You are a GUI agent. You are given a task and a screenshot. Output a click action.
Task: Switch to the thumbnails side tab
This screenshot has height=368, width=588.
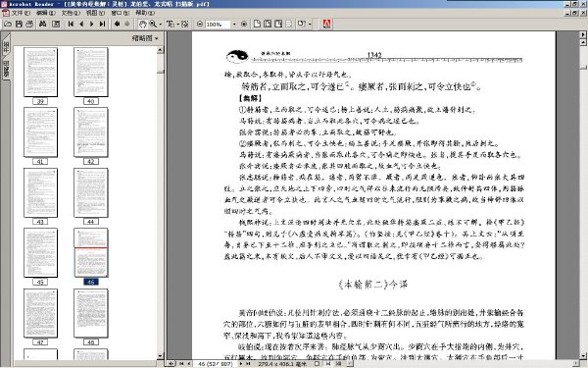point(6,69)
